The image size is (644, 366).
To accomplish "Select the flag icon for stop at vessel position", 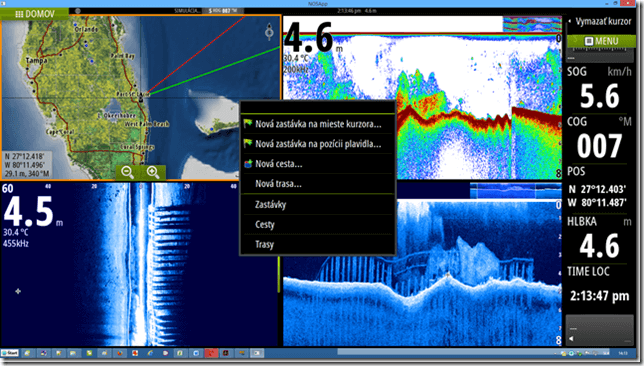I will pos(248,143).
